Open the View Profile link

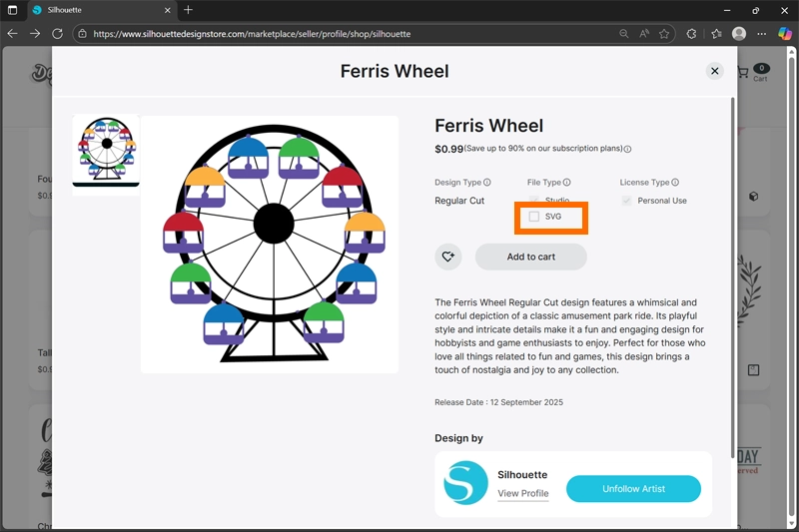click(x=522, y=493)
